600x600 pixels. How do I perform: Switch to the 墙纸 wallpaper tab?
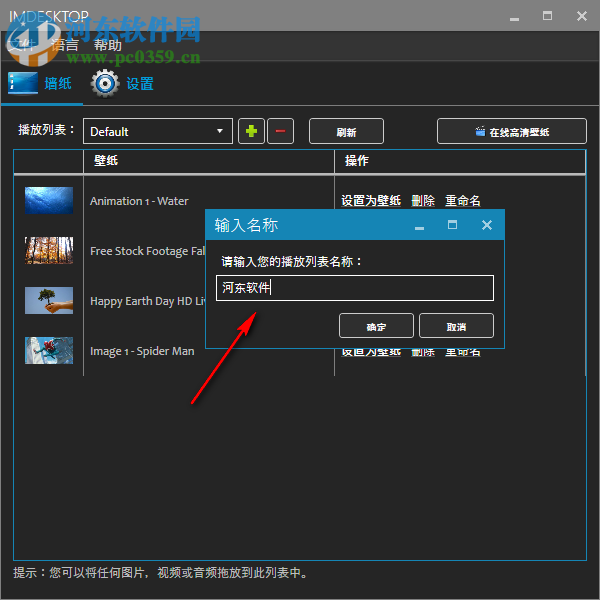click(x=40, y=83)
